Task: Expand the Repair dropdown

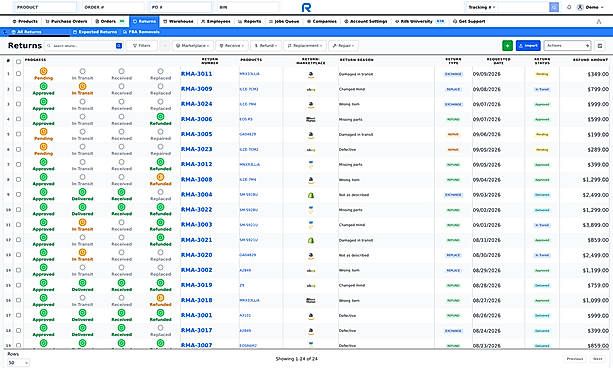Action: [x=343, y=46]
